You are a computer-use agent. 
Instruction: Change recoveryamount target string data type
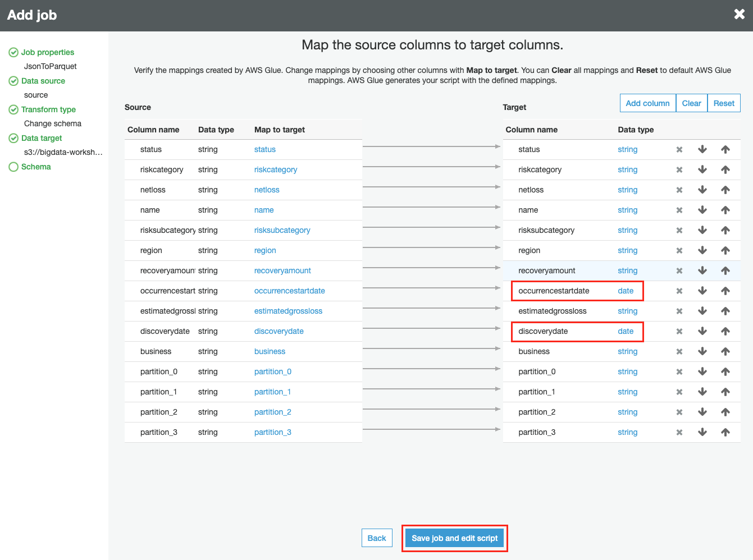tap(627, 271)
